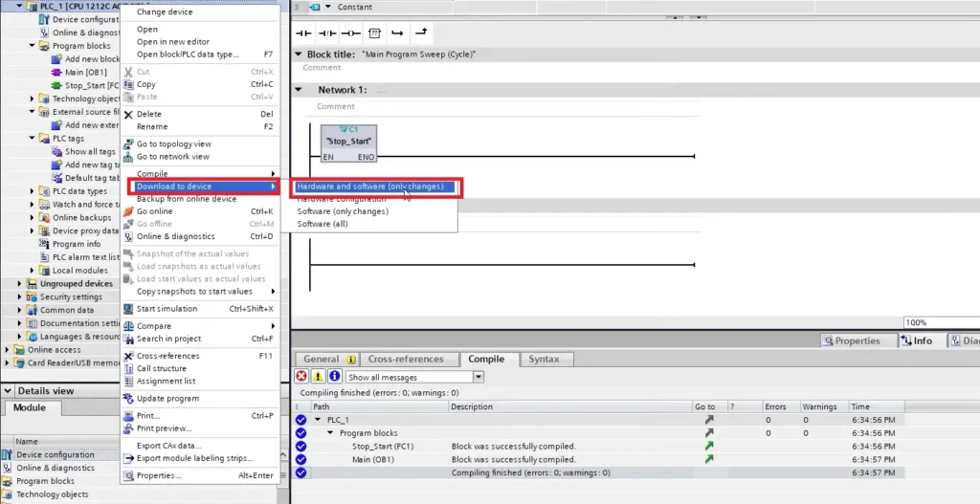This screenshot has width=980, height=504.
Task: Collapse PLC_1 row in compile results
Action: pos(318,420)
